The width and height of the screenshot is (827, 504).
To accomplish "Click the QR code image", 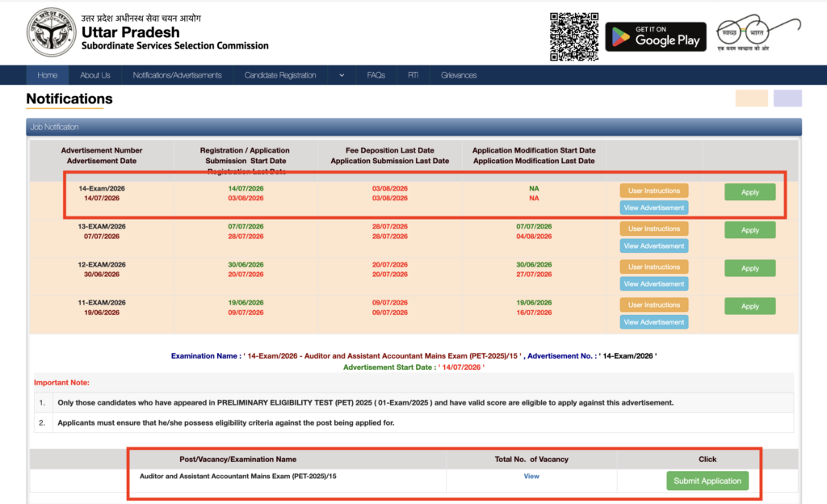I will coord(574,37).
